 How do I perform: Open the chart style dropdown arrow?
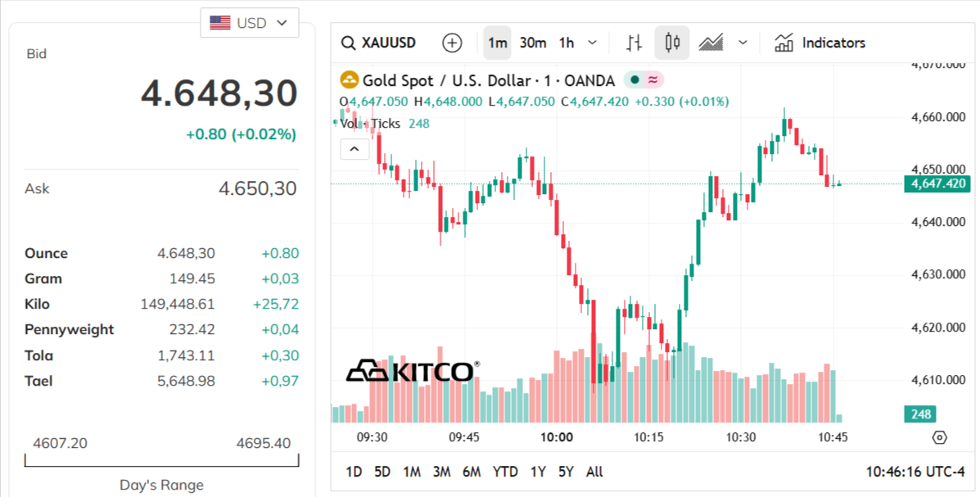pos(743,42)
